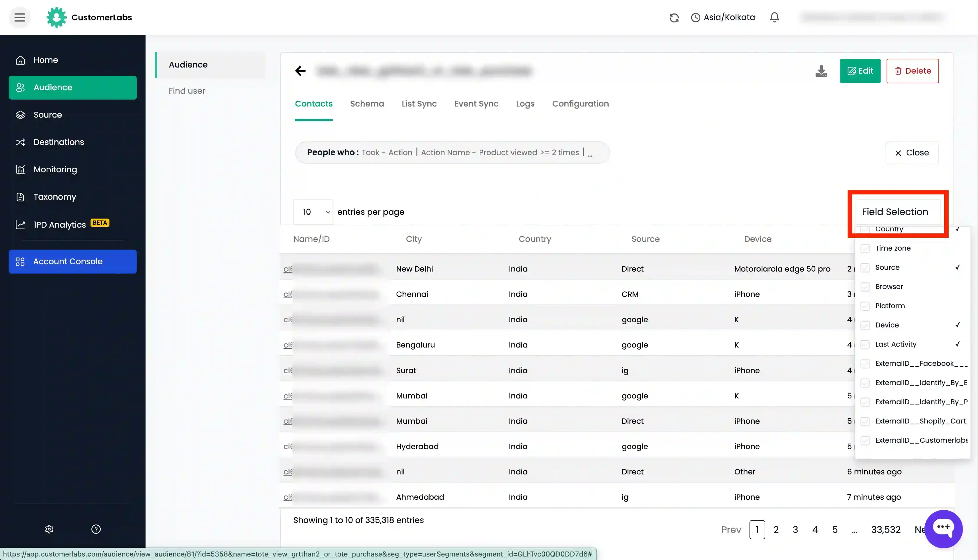Viewport: 978px width, 560px height.
Task: Open the notifications bell
Action: (x=774, y=17)
